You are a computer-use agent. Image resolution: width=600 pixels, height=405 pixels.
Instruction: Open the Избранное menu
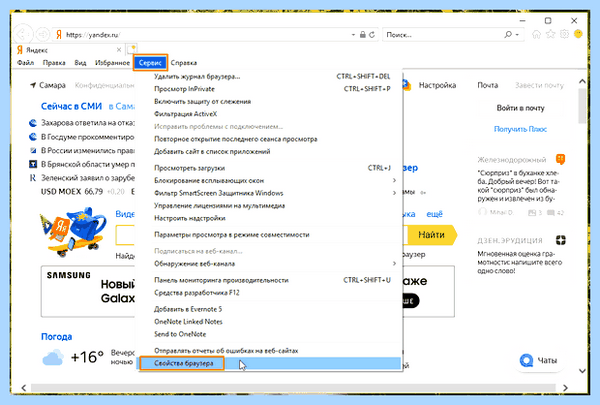point(112,63)
